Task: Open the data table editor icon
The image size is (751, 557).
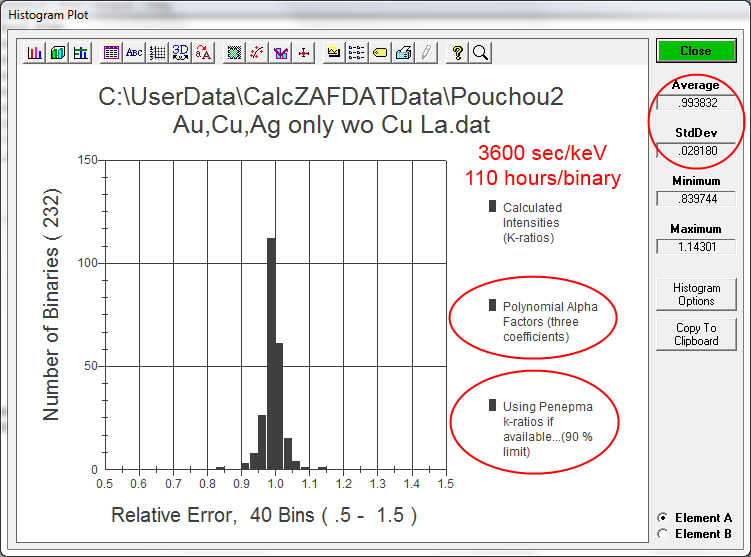Action: 111,53
